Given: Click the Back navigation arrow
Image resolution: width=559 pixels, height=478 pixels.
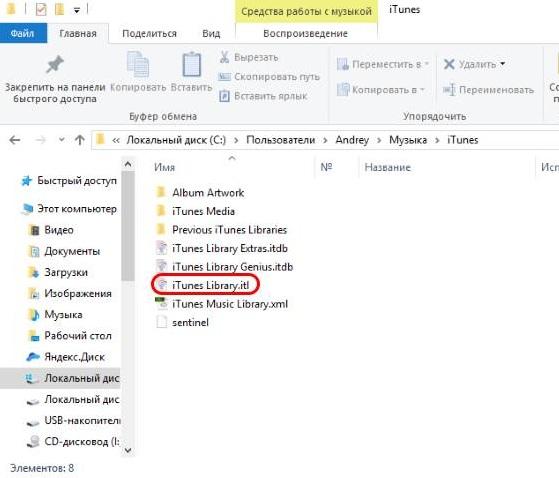Looking at the screenshot, I should point(15,140).
